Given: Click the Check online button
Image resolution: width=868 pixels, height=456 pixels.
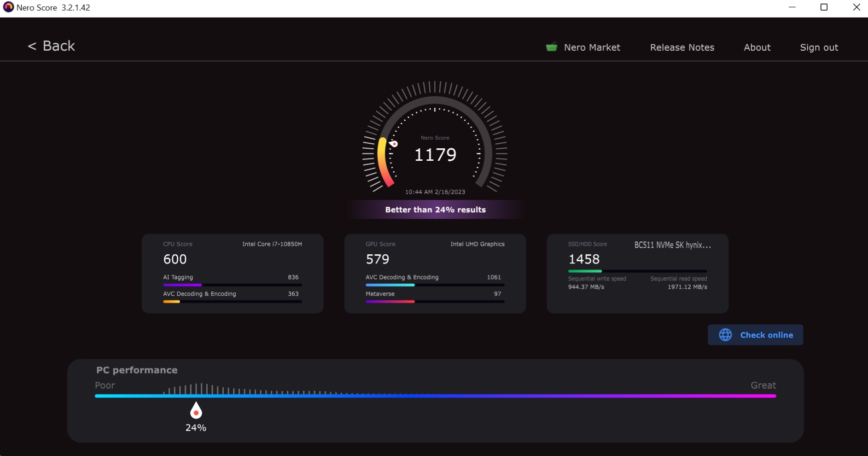Looking at the screenshot, I should tap(755, 335).
